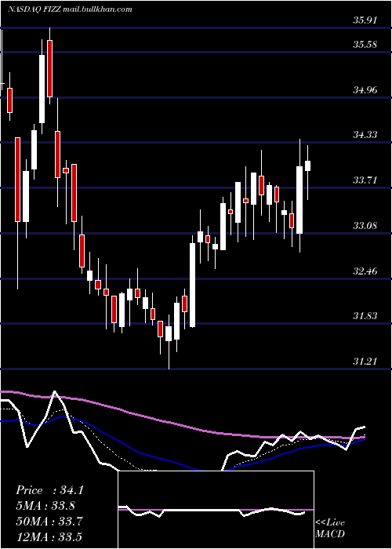The image size is (392, 549).
Task: Click the 35.58 price axis label
Action: click(x=365, y=45)
